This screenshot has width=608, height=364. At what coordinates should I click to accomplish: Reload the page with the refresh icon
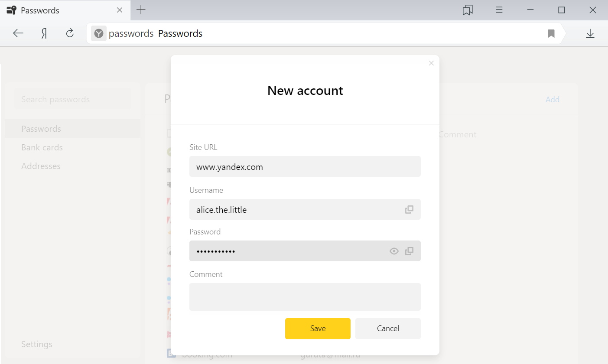[70, 33]
